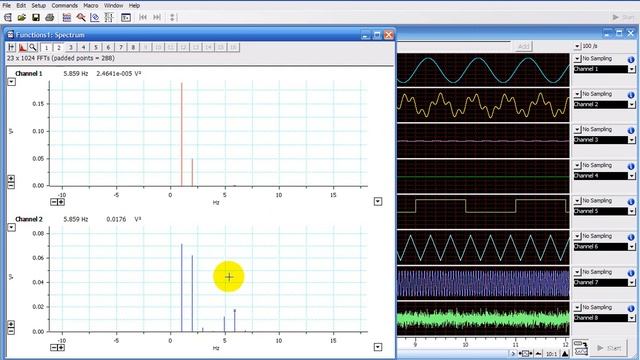Click the magnifier zoom icon in Spectrum window
This screenshot has height=360, width=640.
coord(33,47)
